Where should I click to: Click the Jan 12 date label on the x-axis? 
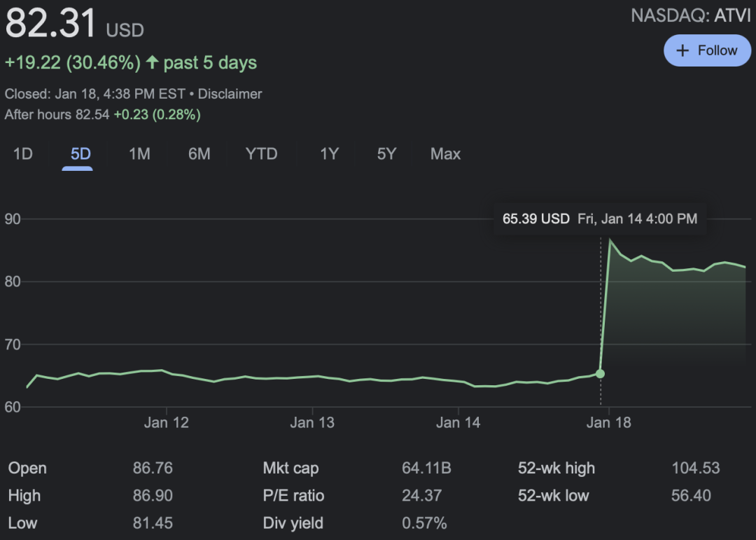click(167, 422)
